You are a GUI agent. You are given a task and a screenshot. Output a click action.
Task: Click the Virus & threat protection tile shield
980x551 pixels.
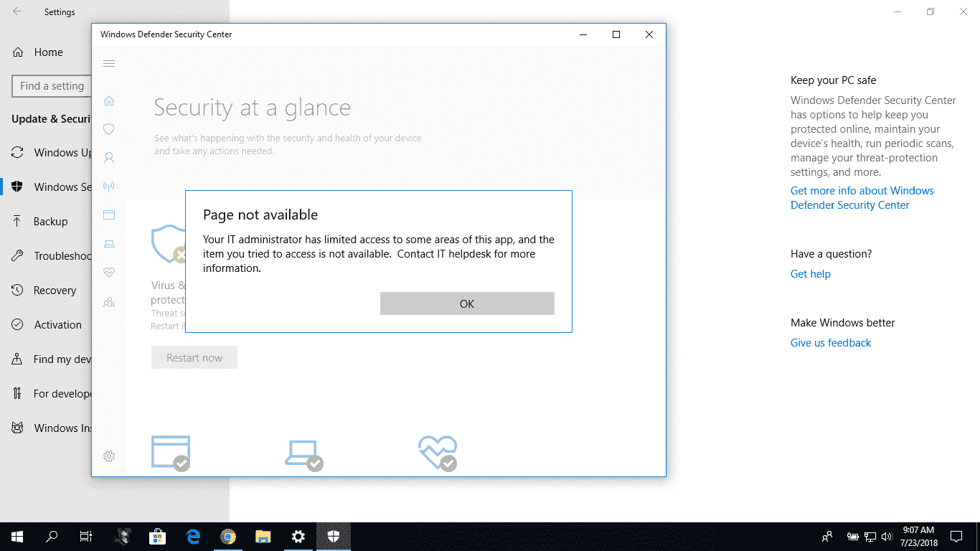point(168,244)
